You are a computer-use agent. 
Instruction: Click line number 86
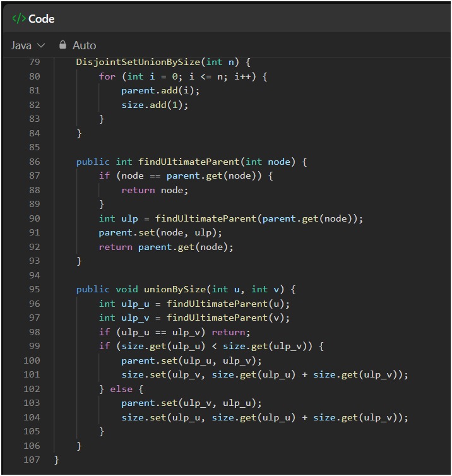coord(35,162)
